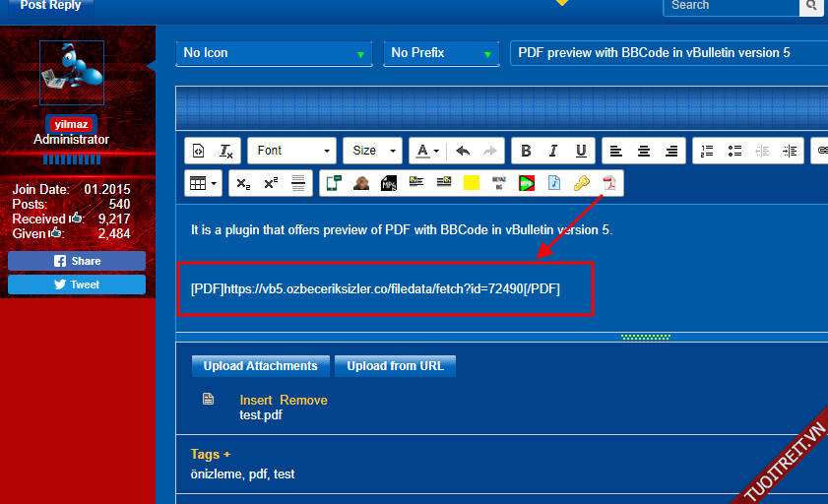Image resolution: width=828 pixels, height=504 pixels.
Task: Open the Font dropdown
Action: (292, 151)
